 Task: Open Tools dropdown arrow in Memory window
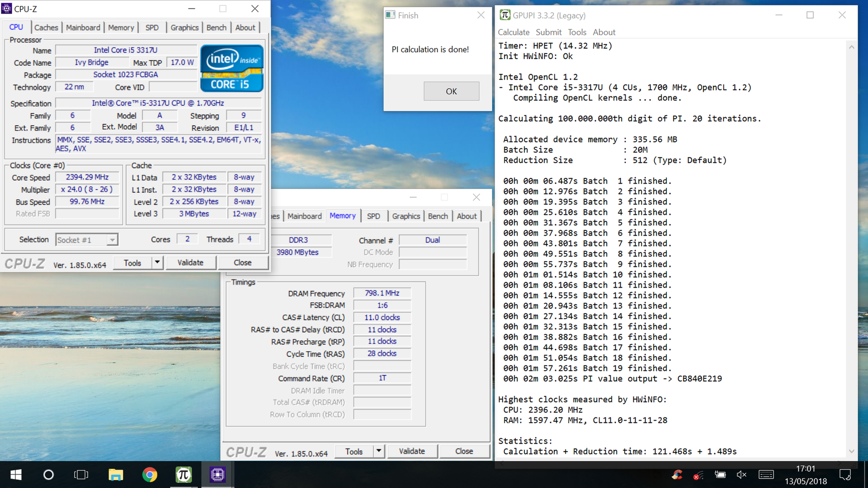pos(379,451)
